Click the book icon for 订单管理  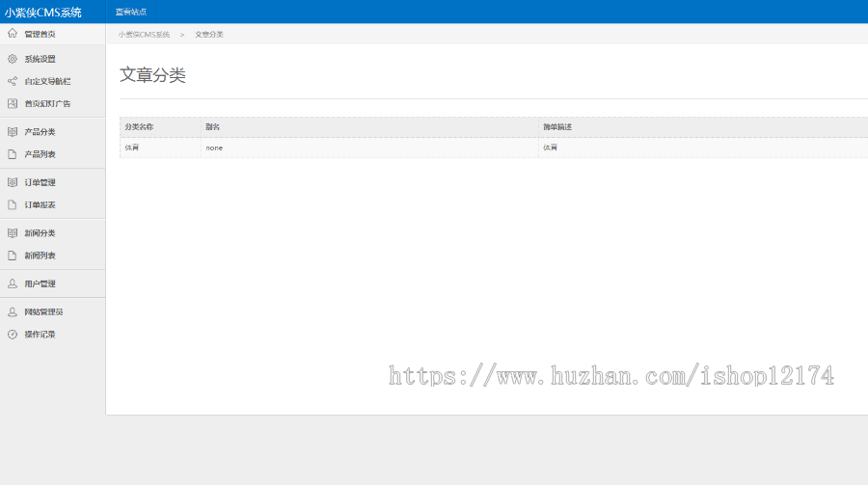[x=13, y=182]
